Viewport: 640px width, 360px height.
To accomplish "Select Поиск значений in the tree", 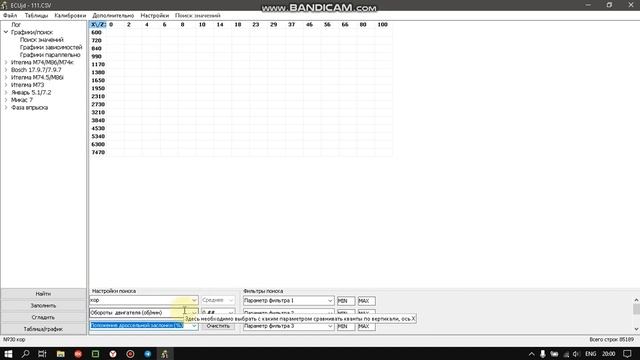I will pyautogui.click(x=42, y=40).
